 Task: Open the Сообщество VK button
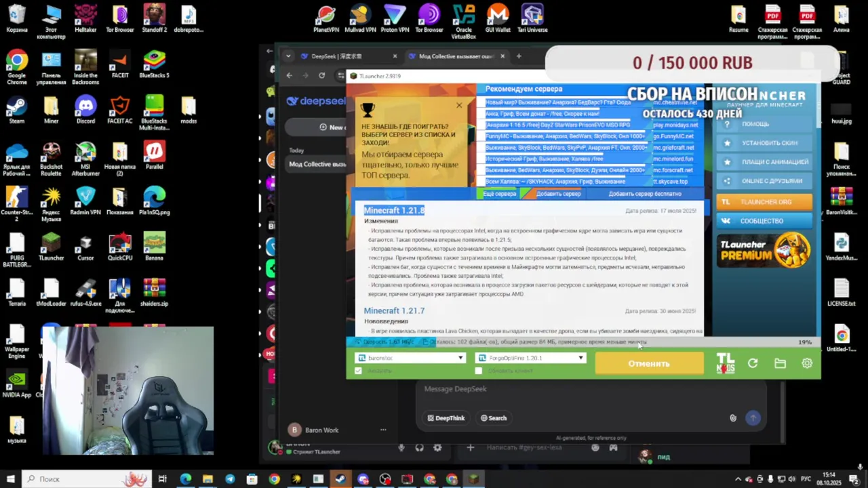point(764,221)
